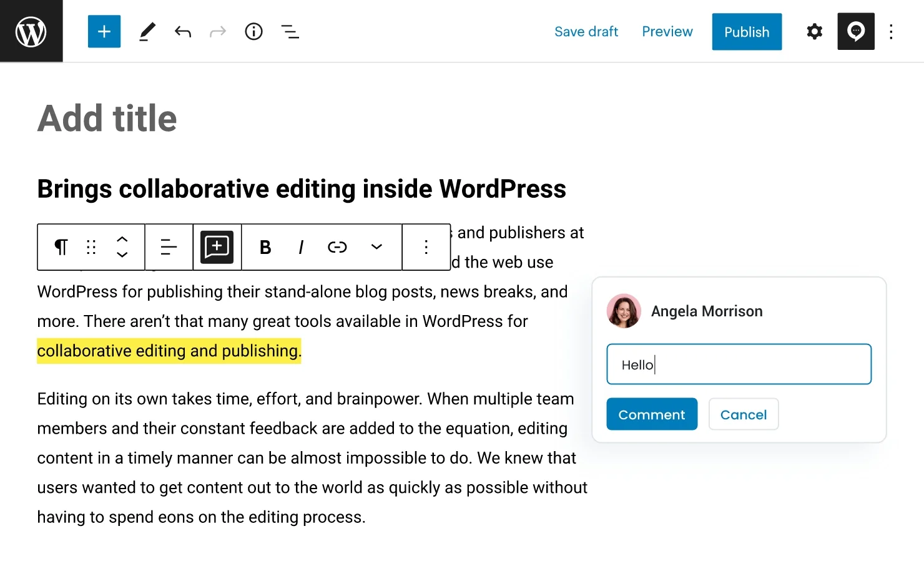Screen dimensions: 924x574
Task: Focus the comment input containing Hello
Action: pyautogui.click(x=739, y=364)
